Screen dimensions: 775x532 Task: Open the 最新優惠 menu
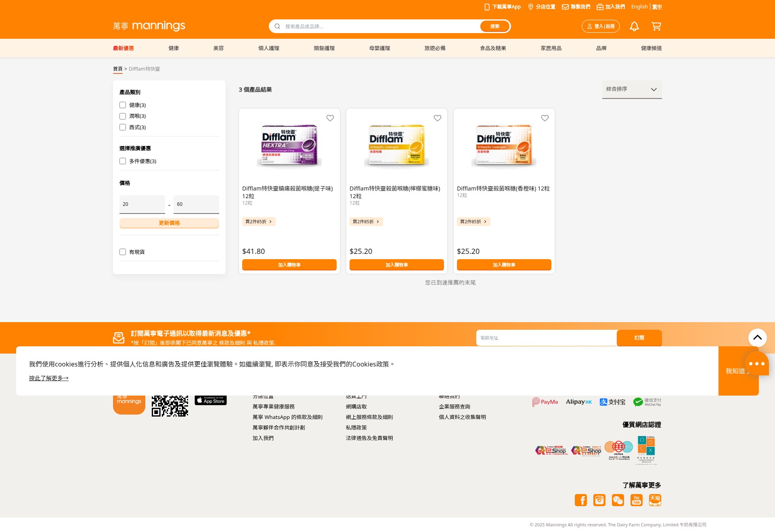point(124,48)
